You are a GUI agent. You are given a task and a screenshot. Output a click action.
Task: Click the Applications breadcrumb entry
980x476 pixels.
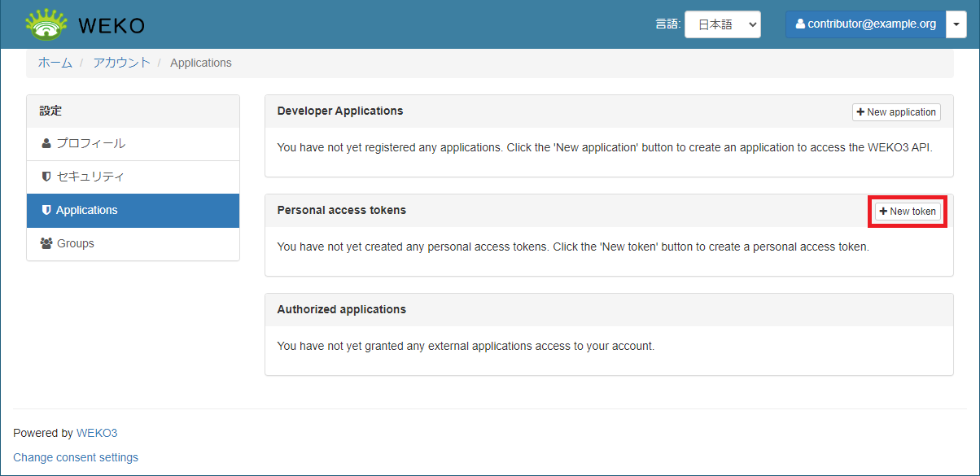click(x=200, y=63)
